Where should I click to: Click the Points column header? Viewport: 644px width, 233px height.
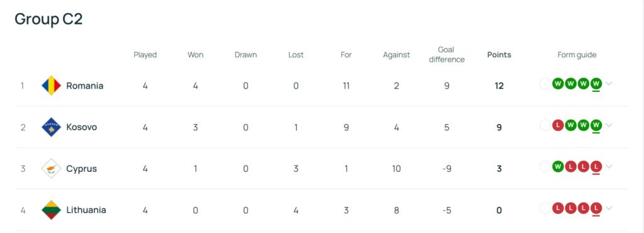(x=499, y=55)
